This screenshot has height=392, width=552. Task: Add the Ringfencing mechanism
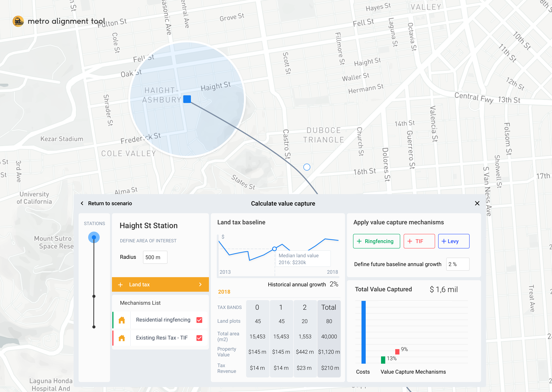(x=376, y=241)
